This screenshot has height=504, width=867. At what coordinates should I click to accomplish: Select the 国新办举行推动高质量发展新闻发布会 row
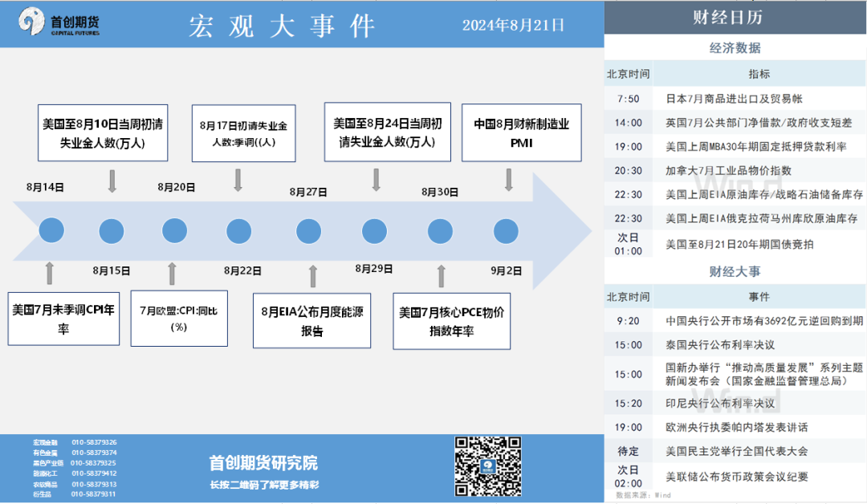(735, 374)
